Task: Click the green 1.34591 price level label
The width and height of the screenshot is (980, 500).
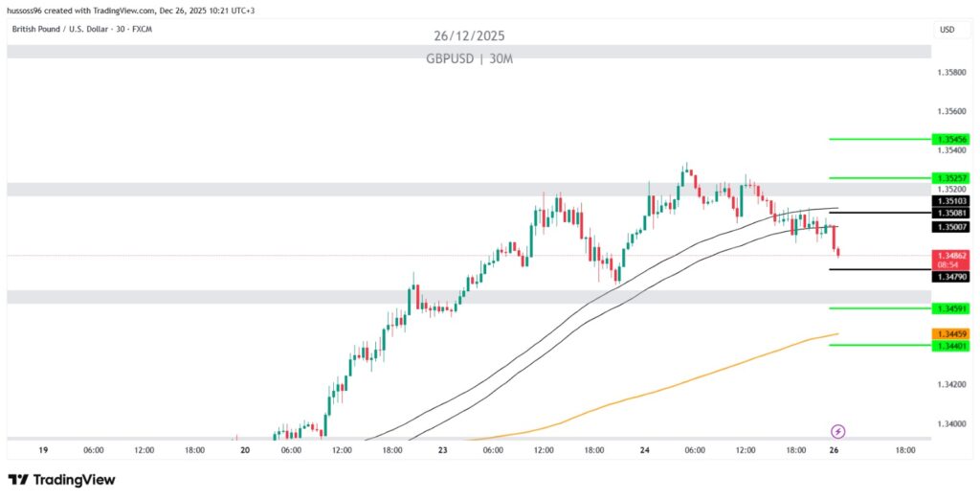Action: pyautogui.click(x=950, y=308)
